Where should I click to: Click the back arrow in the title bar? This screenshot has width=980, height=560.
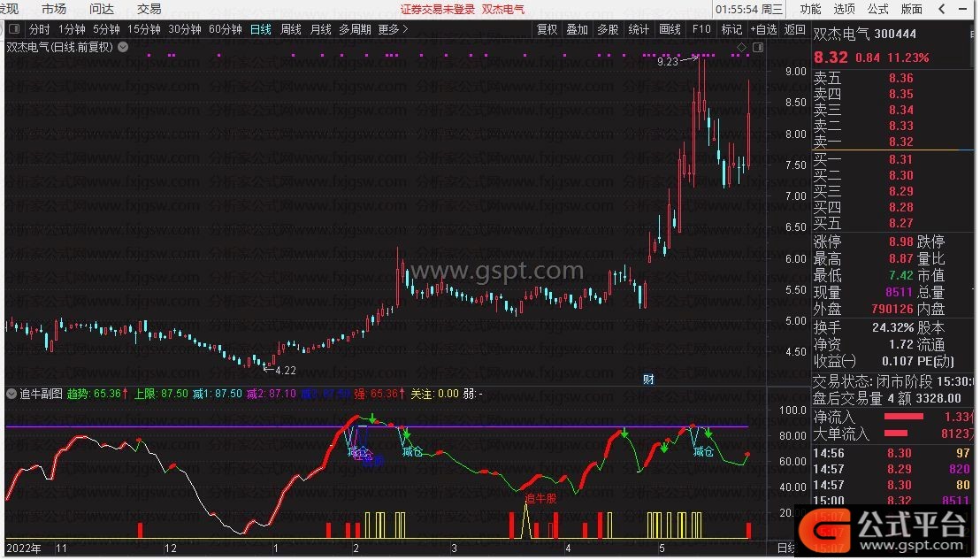pos(942,9)
